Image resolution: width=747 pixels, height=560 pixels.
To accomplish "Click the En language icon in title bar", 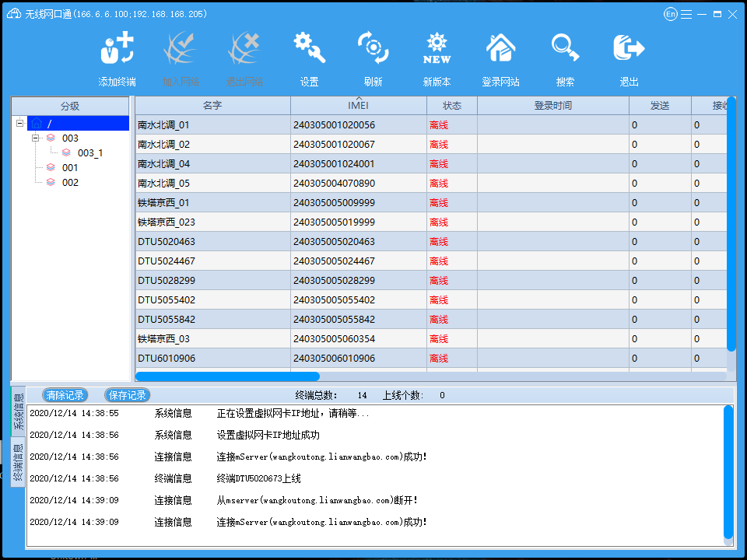I will coord(670,14).
